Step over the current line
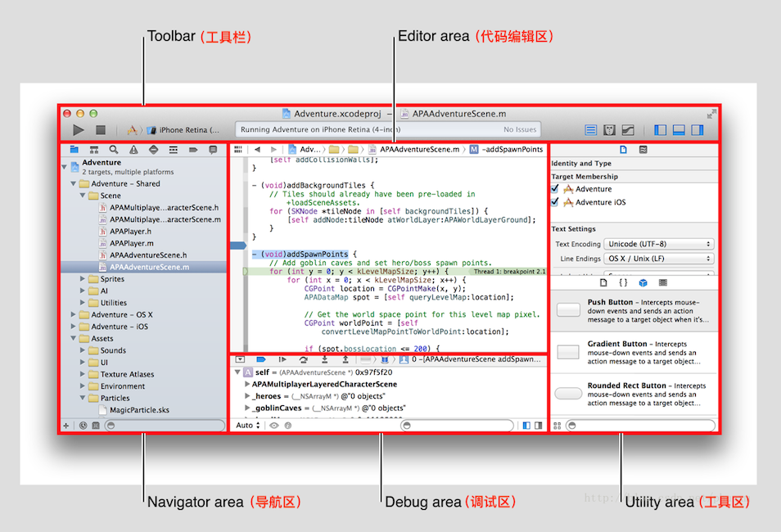This screenshot has width=781, height=532. coord(304,359)
